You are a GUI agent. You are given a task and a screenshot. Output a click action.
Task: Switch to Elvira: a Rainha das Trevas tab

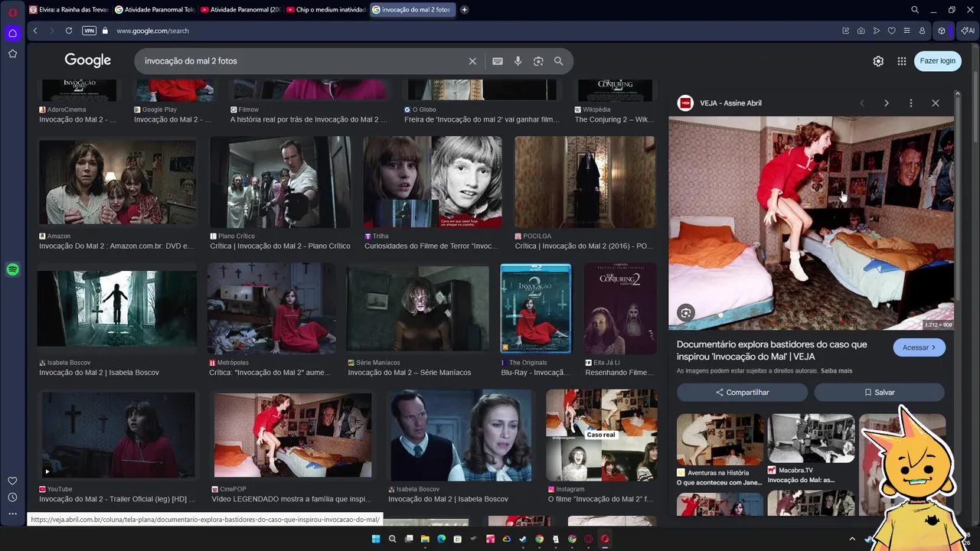click(x=69, y=10)
